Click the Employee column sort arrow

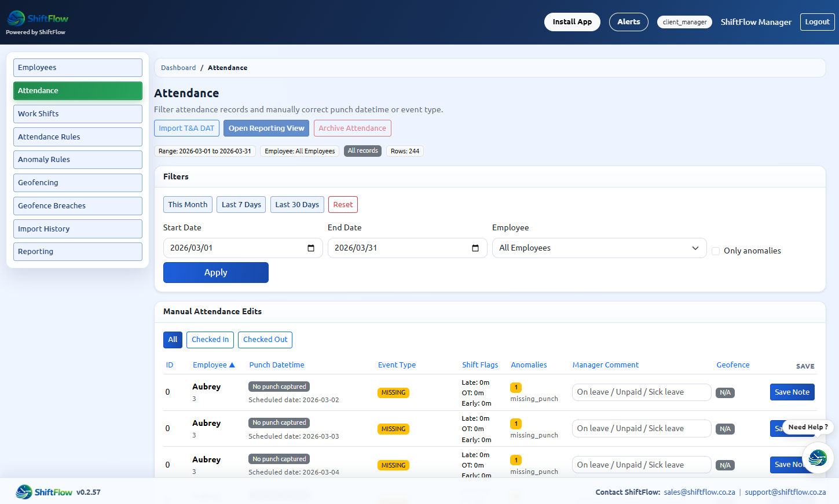(232, 365)
